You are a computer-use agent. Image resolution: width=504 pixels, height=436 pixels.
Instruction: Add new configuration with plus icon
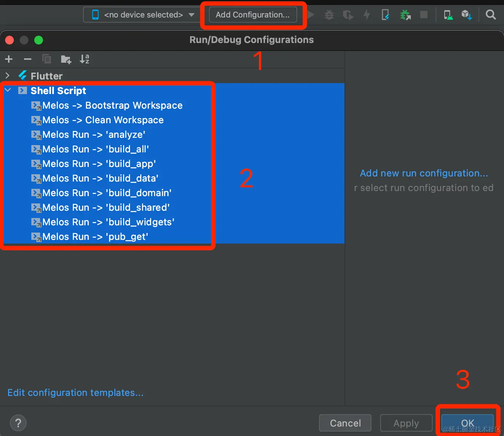9,59
